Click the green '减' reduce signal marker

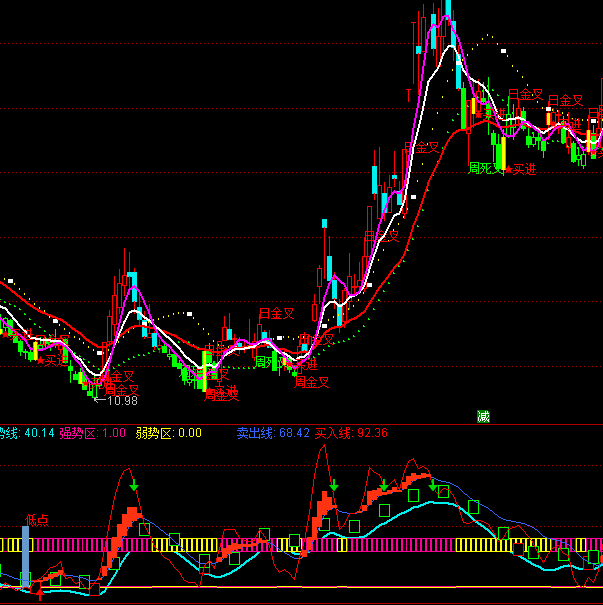click(x=483, y=415)
